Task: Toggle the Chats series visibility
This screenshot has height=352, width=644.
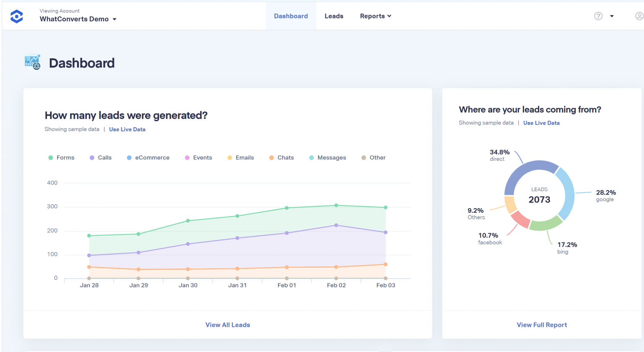Action: point(281,157)
